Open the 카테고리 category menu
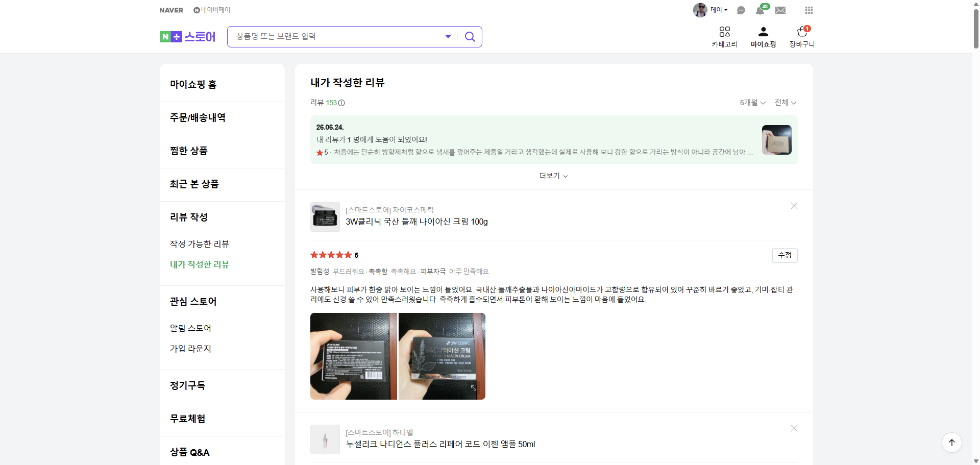This screenshot has height=465, width=980. tap(724, 37)
